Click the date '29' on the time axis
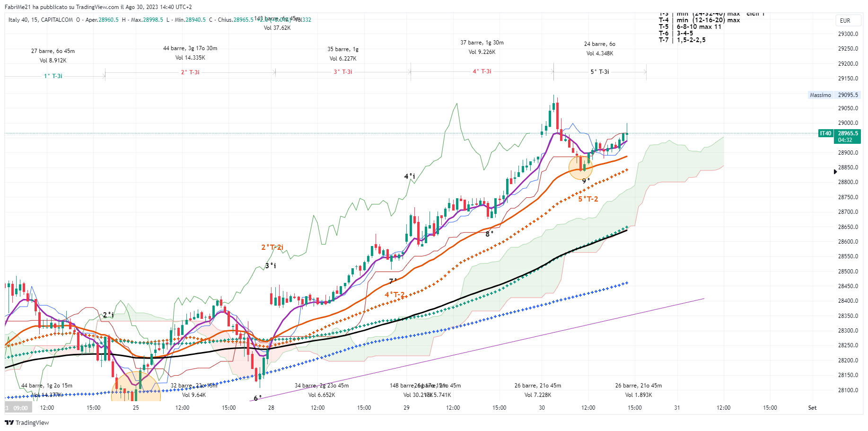The image size is (868, 431). [406, 408]
